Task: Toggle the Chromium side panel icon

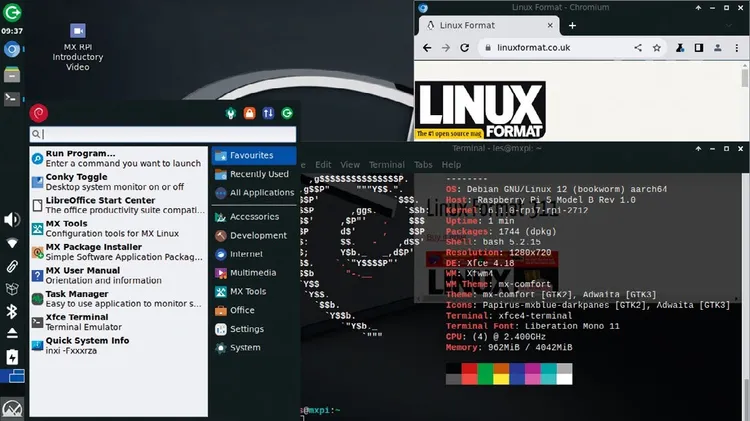Action: coord(699,48)
